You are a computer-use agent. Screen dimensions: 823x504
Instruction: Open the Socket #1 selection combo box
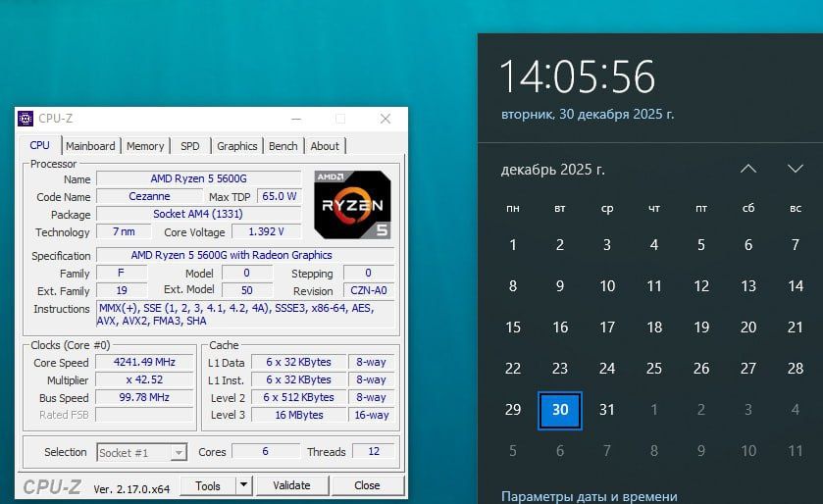click(141, 452)
